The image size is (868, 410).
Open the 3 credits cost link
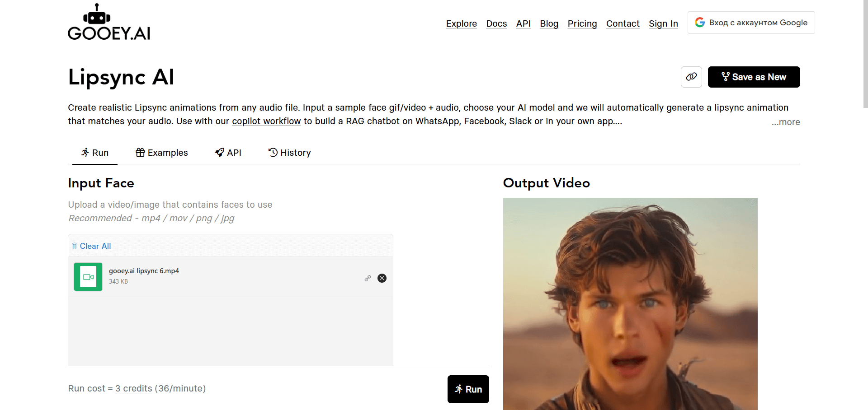[x=133, y=388]
